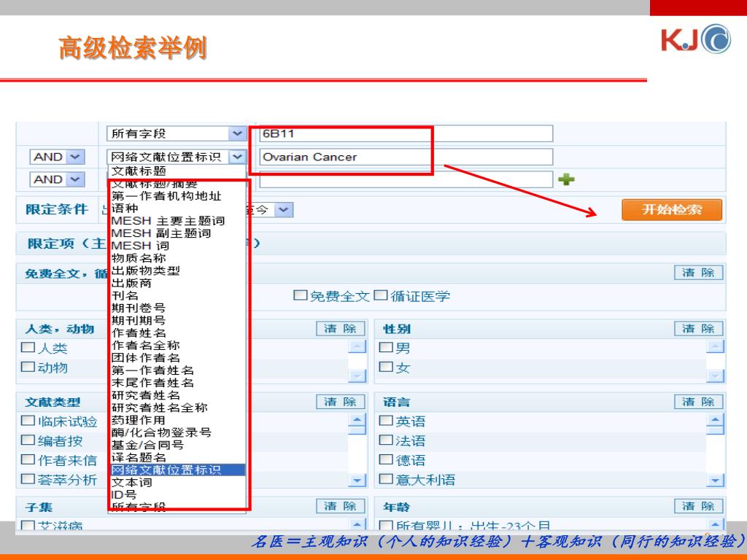Click 清除 for the 年龄 section
The height and width of the screenshot is (560, 747).
point(698,506)
